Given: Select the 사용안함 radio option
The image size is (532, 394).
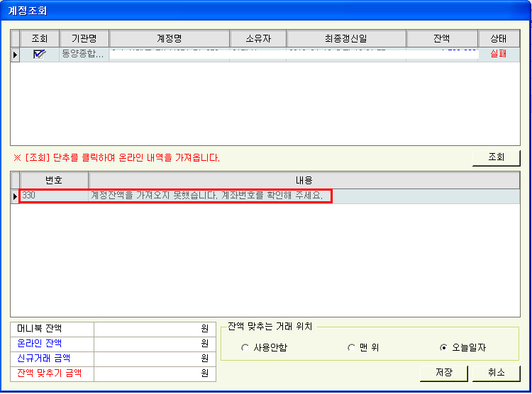Looking at the screenshot, I should (x=245, y=348).
